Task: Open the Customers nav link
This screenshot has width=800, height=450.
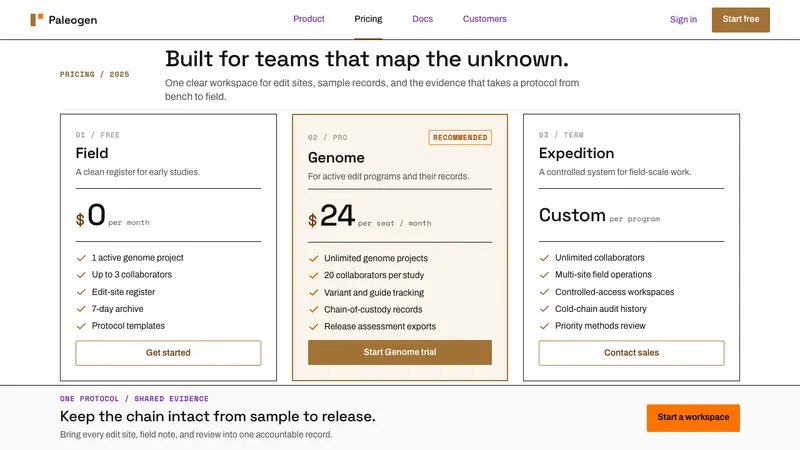Action: tap(485, 19)
